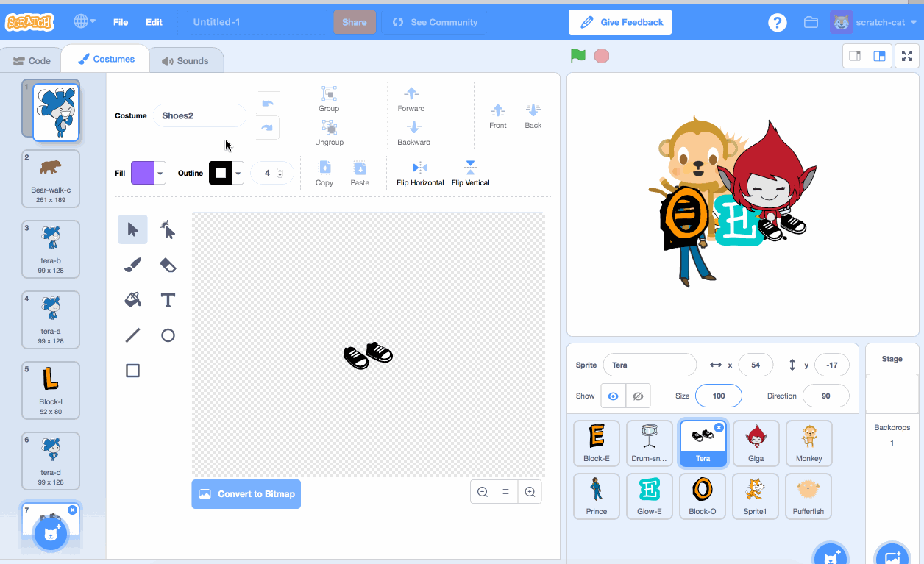
Task: Select the Line tool
Action: (132, 335)
